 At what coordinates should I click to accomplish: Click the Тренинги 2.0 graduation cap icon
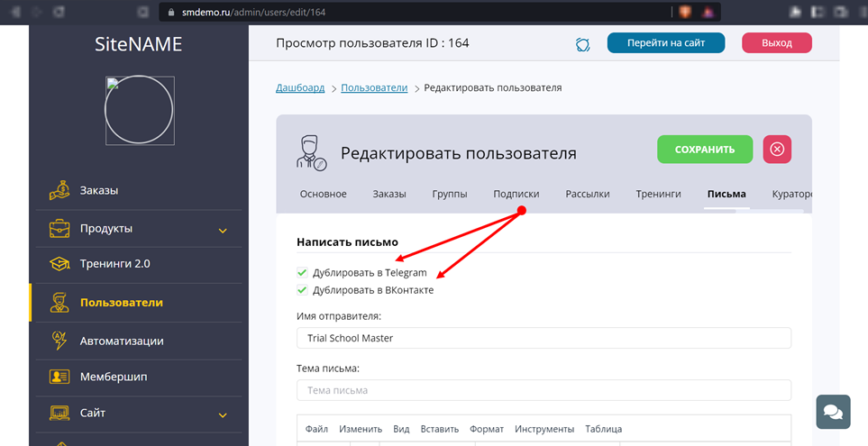(59, 264)
